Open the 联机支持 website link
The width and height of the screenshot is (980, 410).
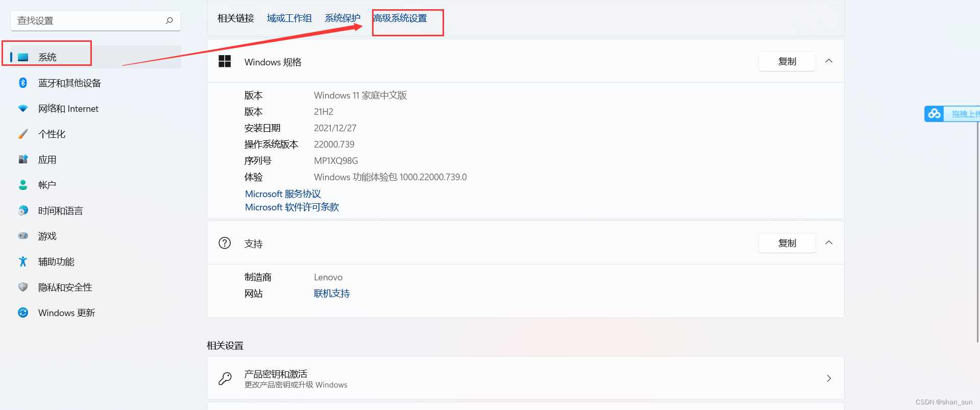[x=332, y=294]
